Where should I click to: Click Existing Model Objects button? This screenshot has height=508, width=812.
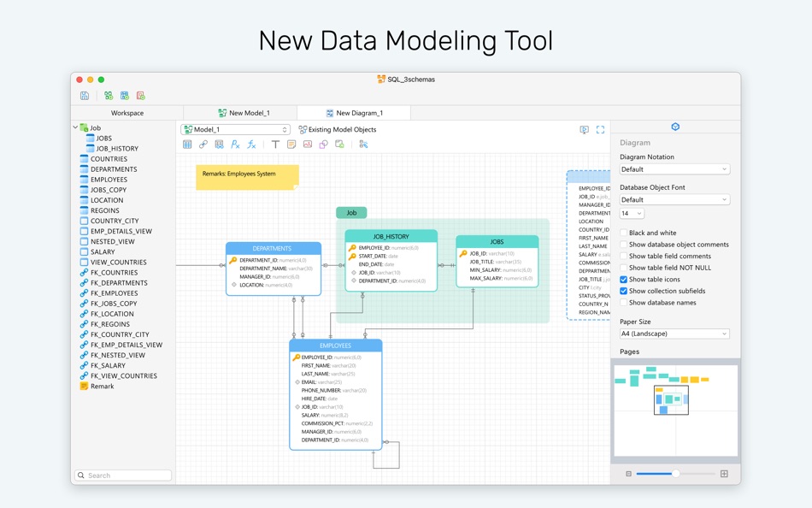[338, 130]
